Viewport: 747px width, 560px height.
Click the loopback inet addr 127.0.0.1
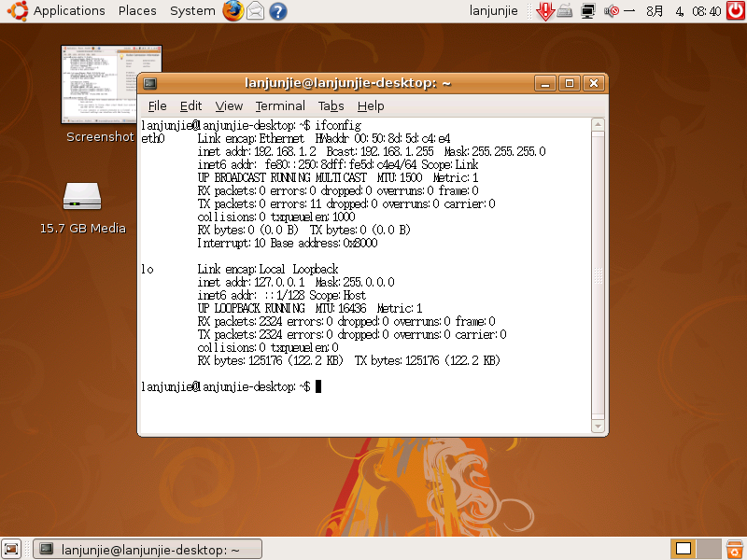[251, 282]
